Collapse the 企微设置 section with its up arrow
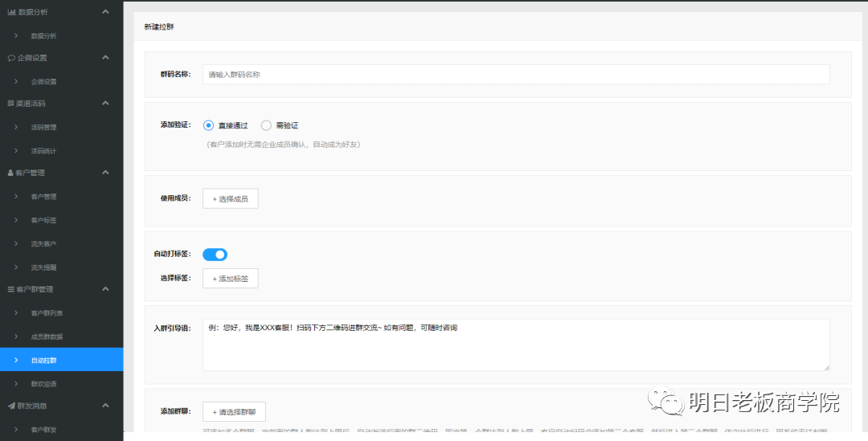This screenshot has width=868, height=441. click(106, 57)
